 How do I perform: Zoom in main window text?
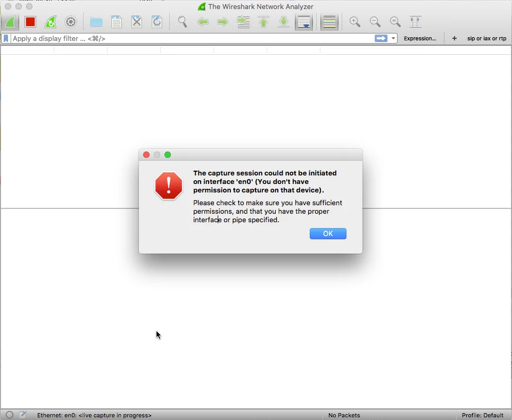(x=355, y=22)
